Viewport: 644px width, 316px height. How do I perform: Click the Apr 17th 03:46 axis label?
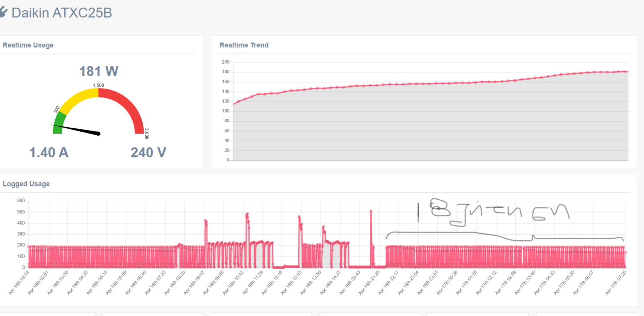[525, 283]
